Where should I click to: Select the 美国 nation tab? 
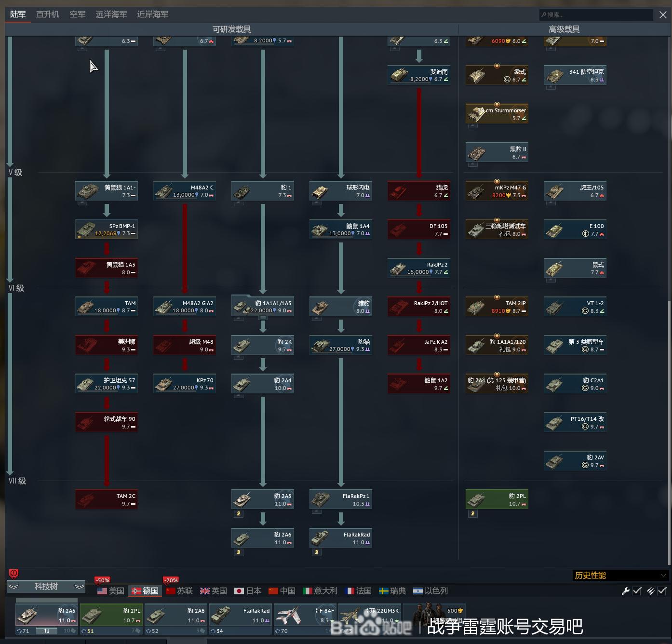(x=111, y=591)
